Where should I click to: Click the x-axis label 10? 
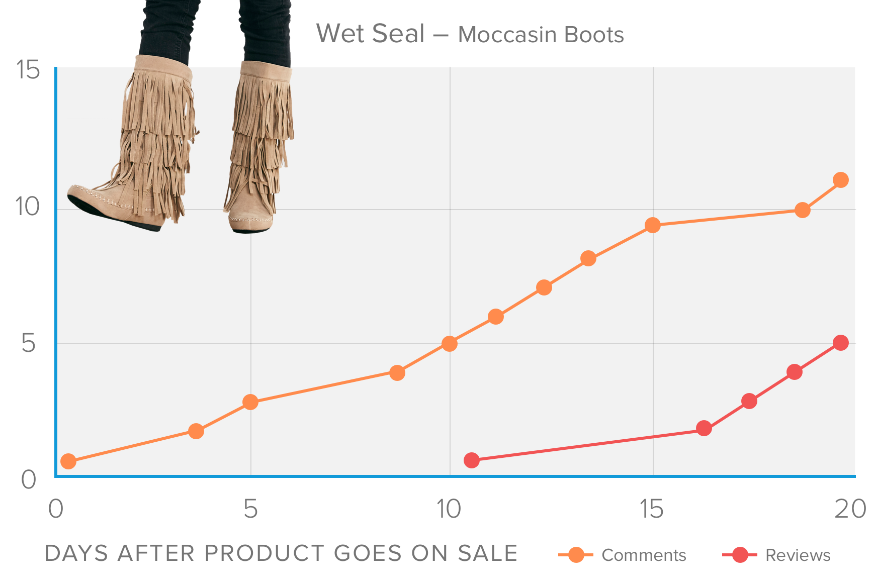(449, 509)
